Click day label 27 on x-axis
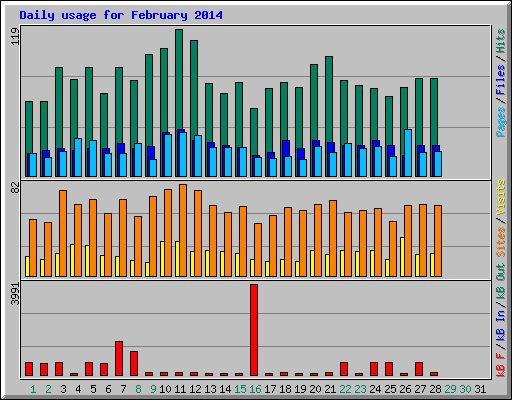 [420, 389]
